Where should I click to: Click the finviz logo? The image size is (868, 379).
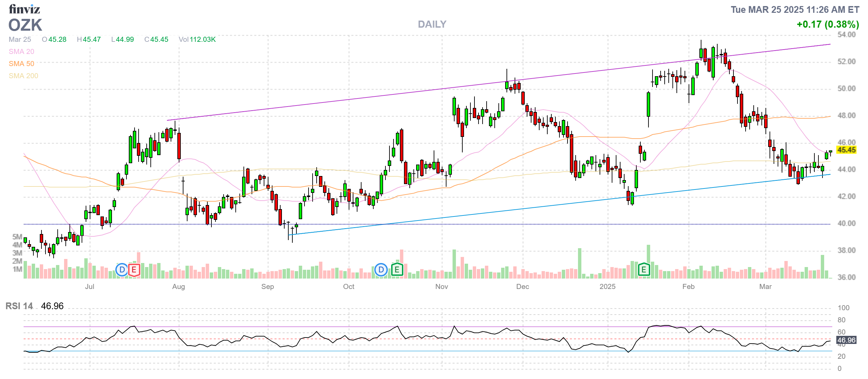[x=24, y=9]
